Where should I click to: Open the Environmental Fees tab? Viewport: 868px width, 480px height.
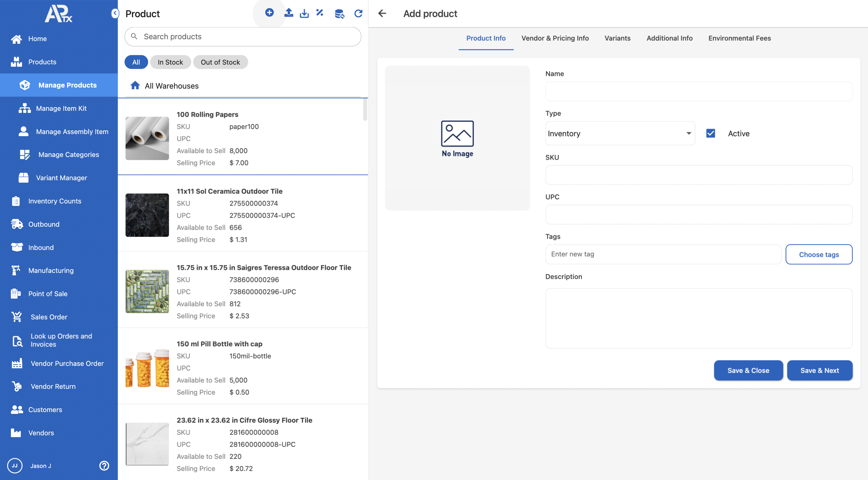click(739, 38)
